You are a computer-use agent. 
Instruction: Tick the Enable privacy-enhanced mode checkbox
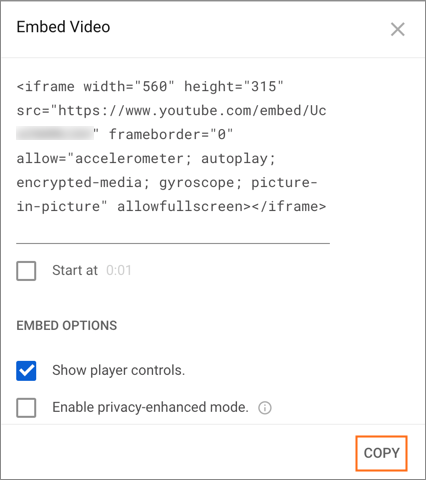(x=26, y=407)
